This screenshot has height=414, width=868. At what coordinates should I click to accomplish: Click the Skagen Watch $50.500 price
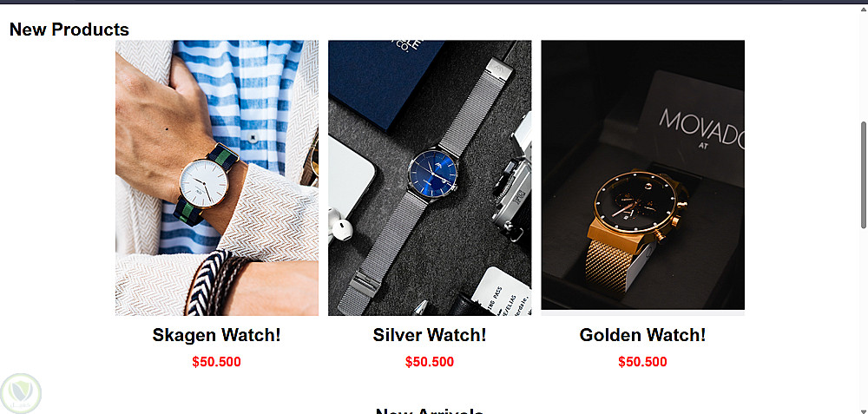click(x=216, y=362)
